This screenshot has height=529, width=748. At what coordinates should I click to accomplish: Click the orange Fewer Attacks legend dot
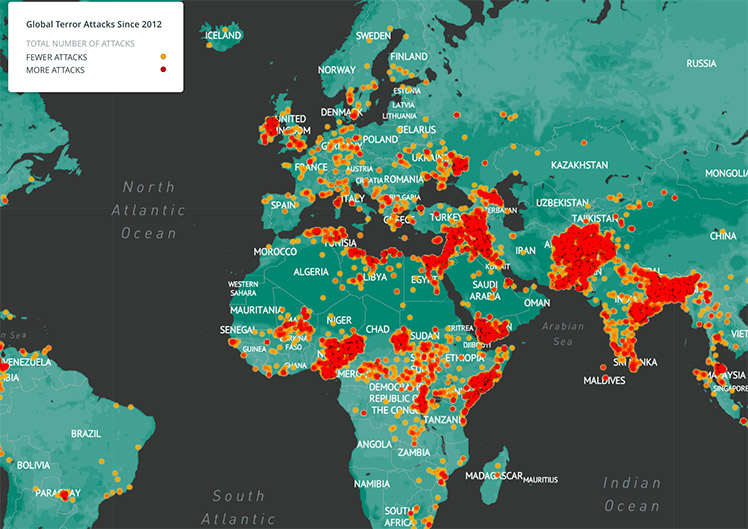point(163,57)
